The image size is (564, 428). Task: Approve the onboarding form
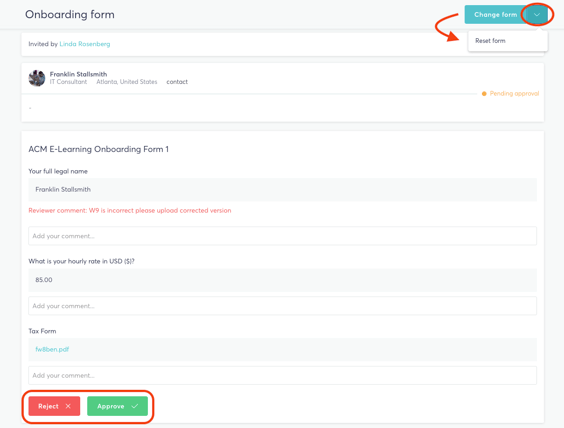click(117, 406)
